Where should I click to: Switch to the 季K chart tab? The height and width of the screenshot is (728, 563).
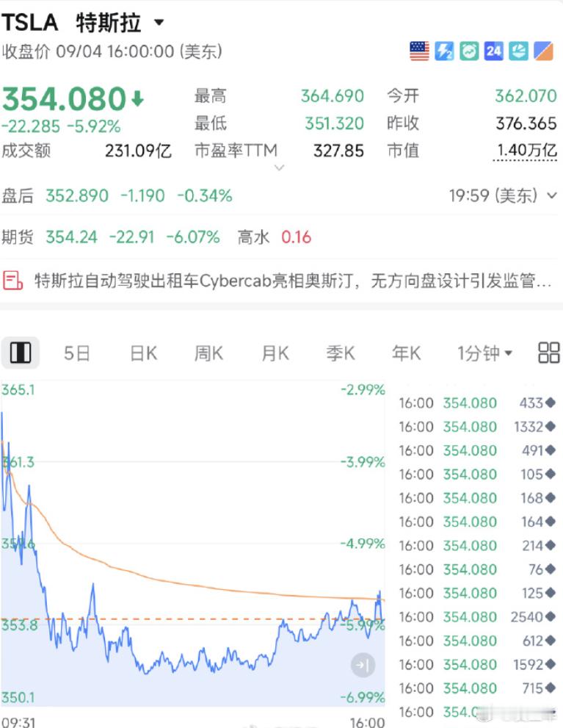tap(341, 353)
